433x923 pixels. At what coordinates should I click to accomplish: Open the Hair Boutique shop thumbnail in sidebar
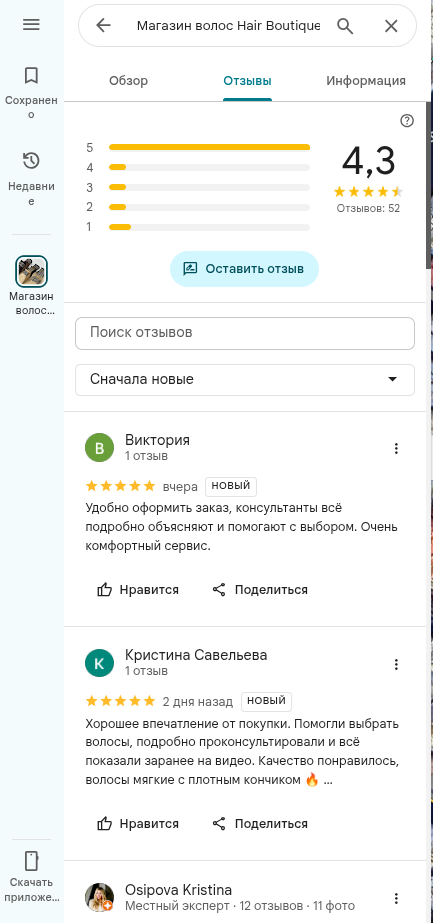pyautogui.click(x=31, y=271)
